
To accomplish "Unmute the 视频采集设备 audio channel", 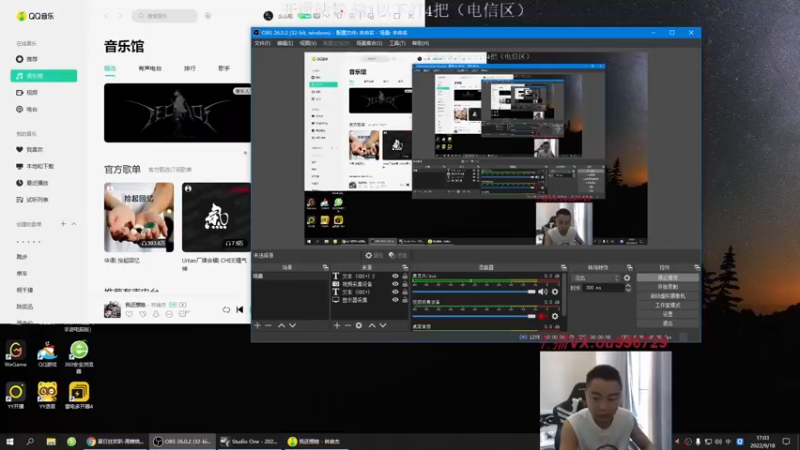I will pyautogui.click(x=543, y=316).
